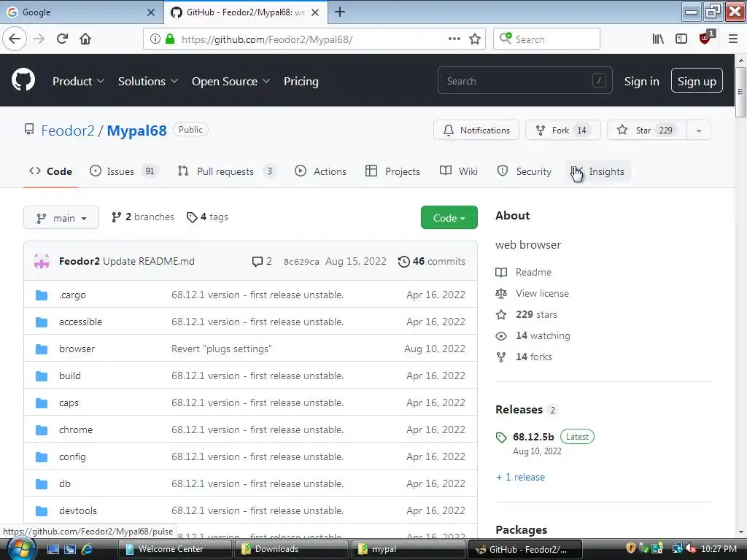Open commit hash 8c629ca
Screen dimensions: 747x560
(x=301, y=262)
